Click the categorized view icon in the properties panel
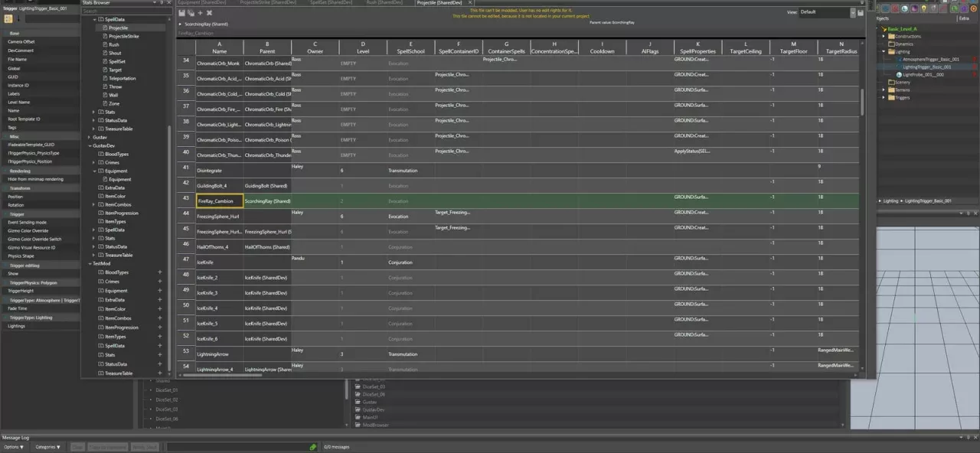 pyautogui.click(x=8, y=18)
